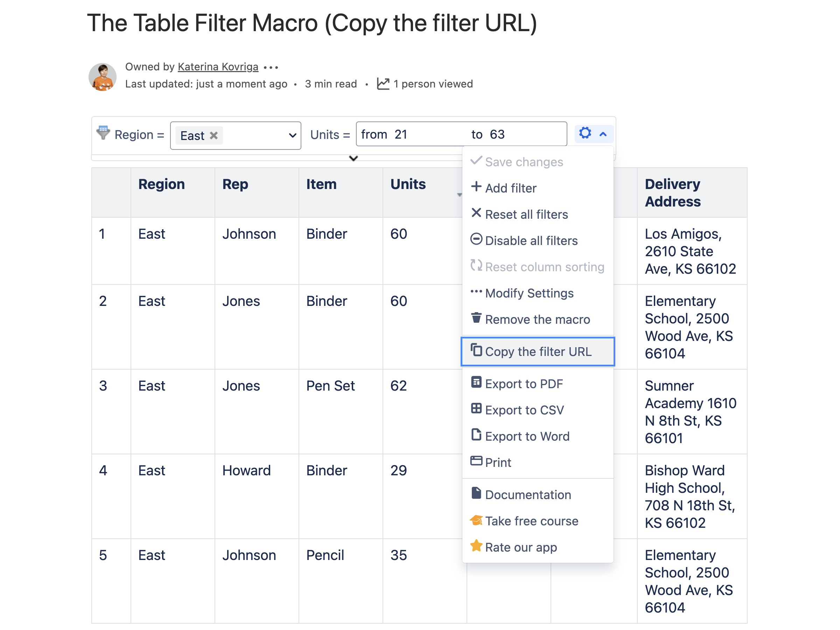
Task: Click the Documentation link
Action: coord(528,494)
